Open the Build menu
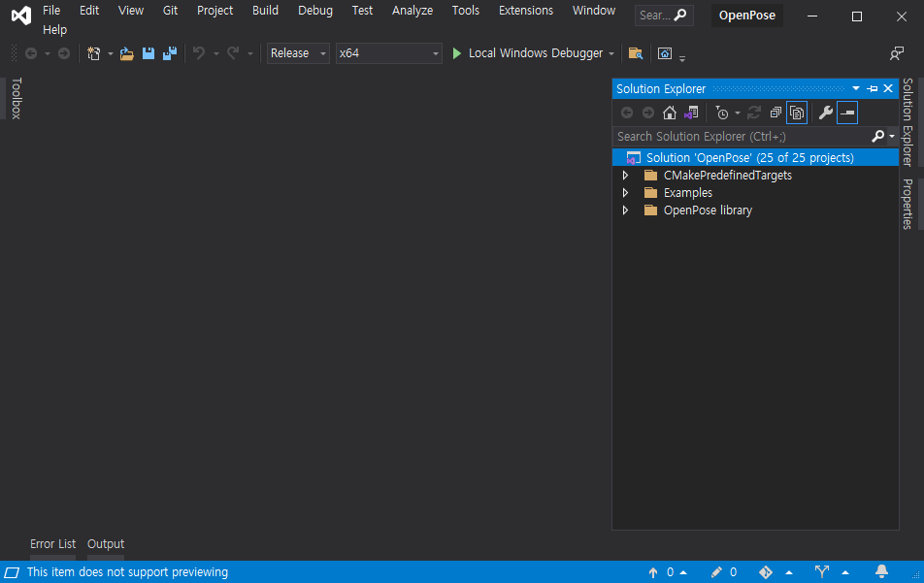Screen dimensions: 924x583 265,11
